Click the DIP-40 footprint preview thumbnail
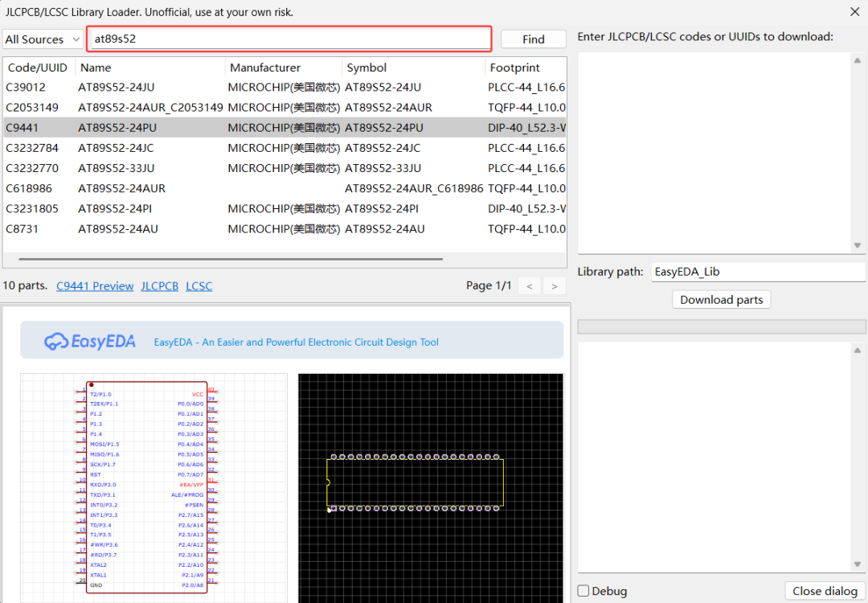Screen dimensions: 868x603 pos(431,487)
